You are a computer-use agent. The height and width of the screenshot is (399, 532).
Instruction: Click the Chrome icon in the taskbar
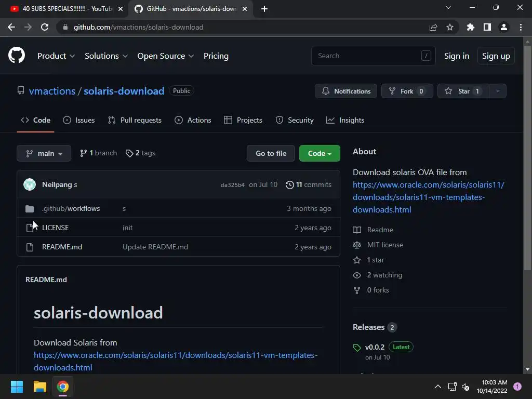coord(63,387)
